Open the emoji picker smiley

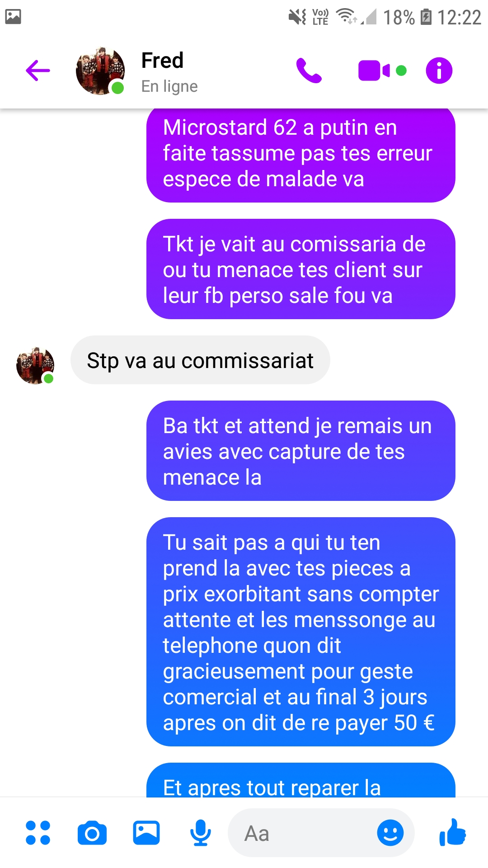390,833
